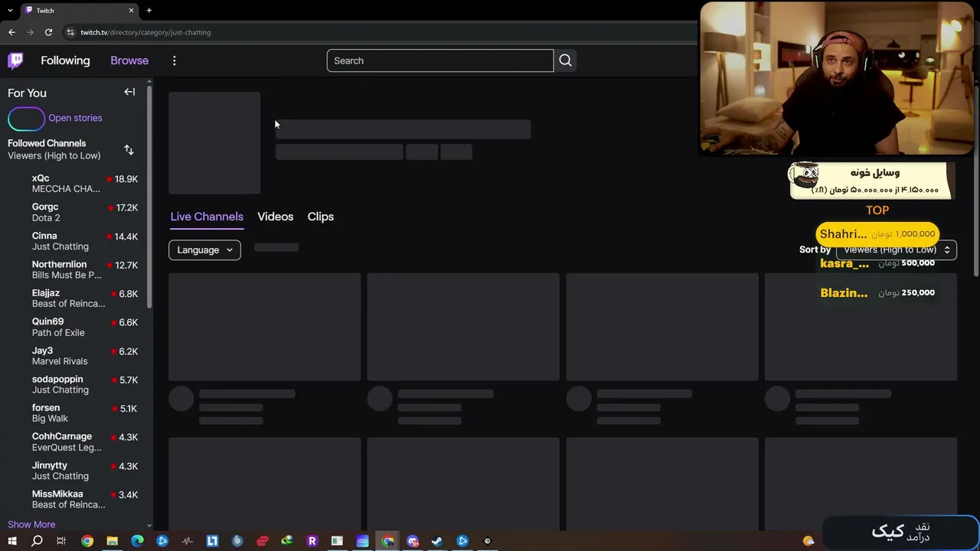980x551 pixels.
Task: Expand the Language filter dropdown
Action: [x=204, y=250]
